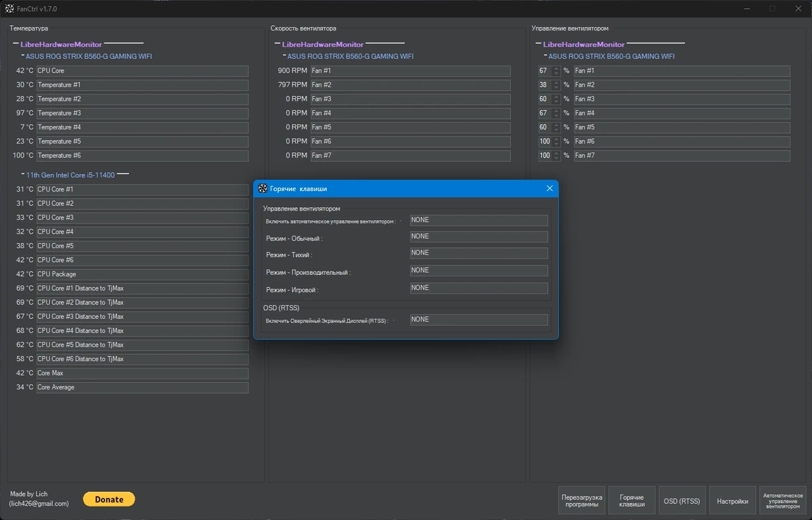Screen dimensions: 812x520
Task: Increase Fan #5 control value using spinner
Action: 556,125
